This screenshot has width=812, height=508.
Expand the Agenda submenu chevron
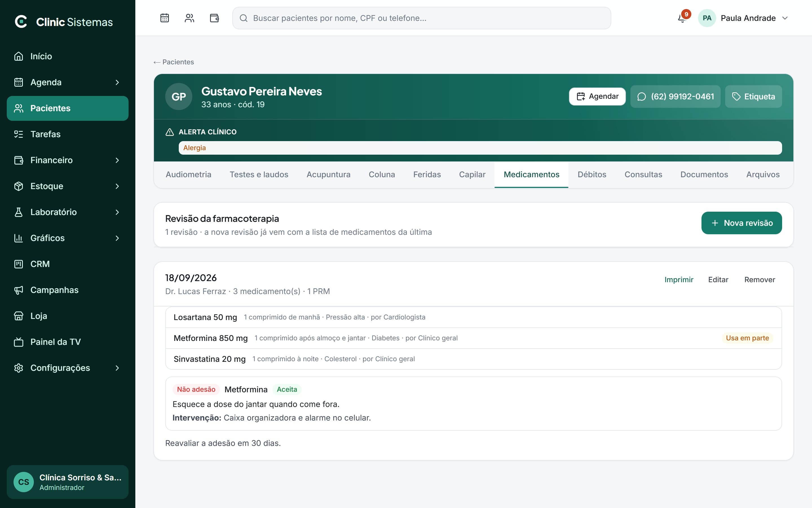(x=117, y=82)
